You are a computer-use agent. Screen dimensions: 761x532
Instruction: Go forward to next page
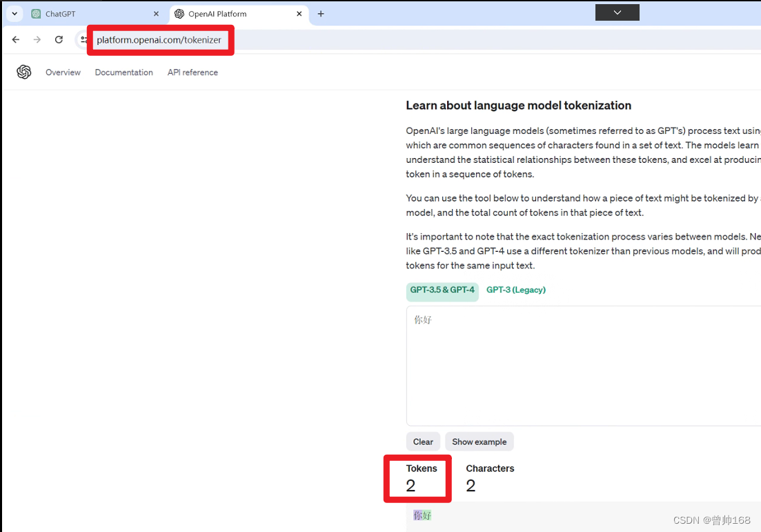(37, 40)
